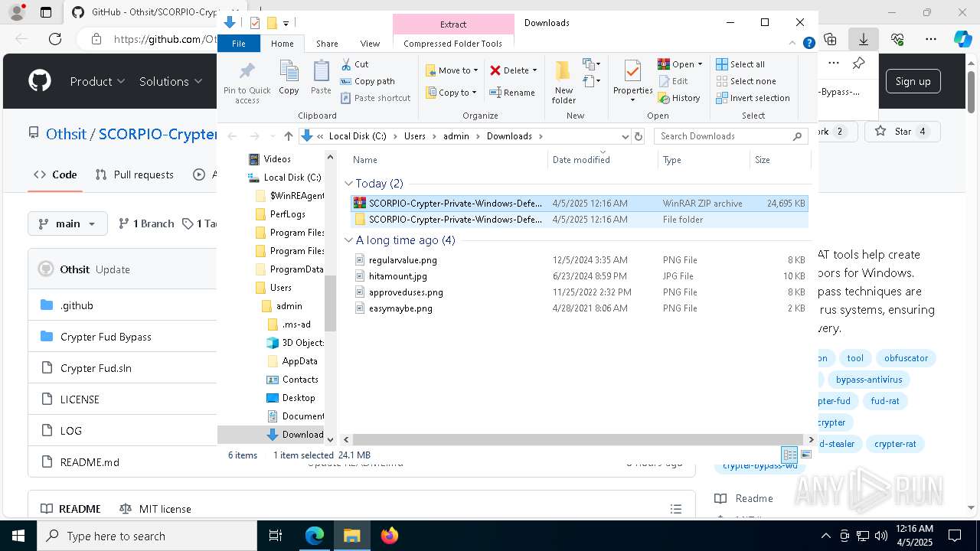Viewport: 980px width, 551px height.
Task: Open the Open button dropdown
Action: pyautogui.click(x=700, y=64)
